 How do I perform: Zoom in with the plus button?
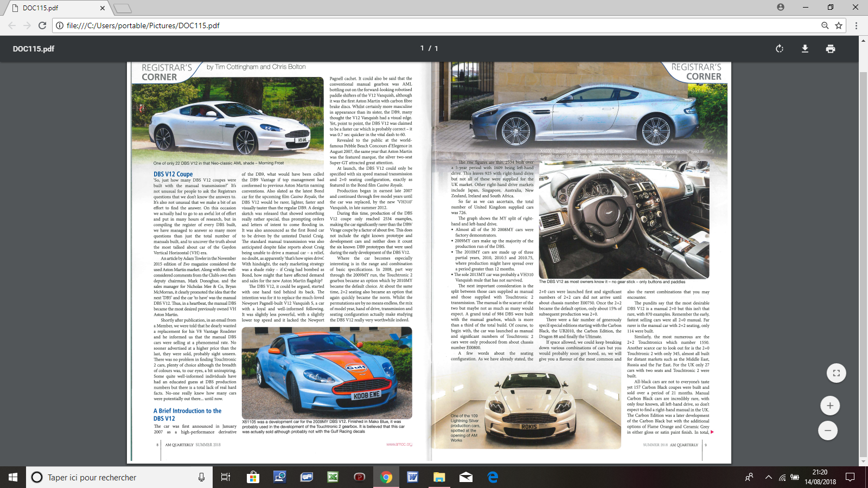pos(830,406)
